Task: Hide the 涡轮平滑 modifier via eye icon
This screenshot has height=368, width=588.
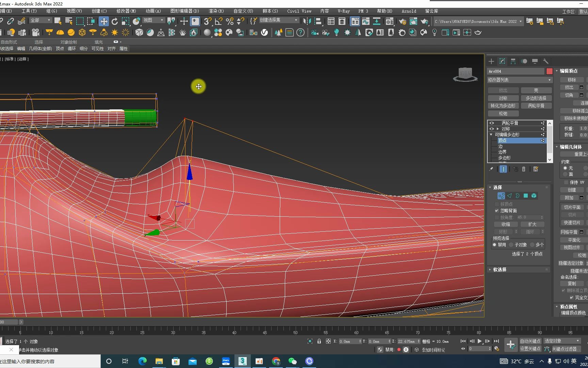Action: pos(492,123)
